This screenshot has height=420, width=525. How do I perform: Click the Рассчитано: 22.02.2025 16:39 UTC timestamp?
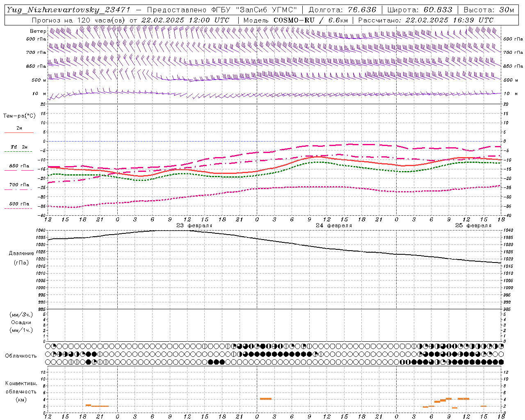(x=426, y=20)
